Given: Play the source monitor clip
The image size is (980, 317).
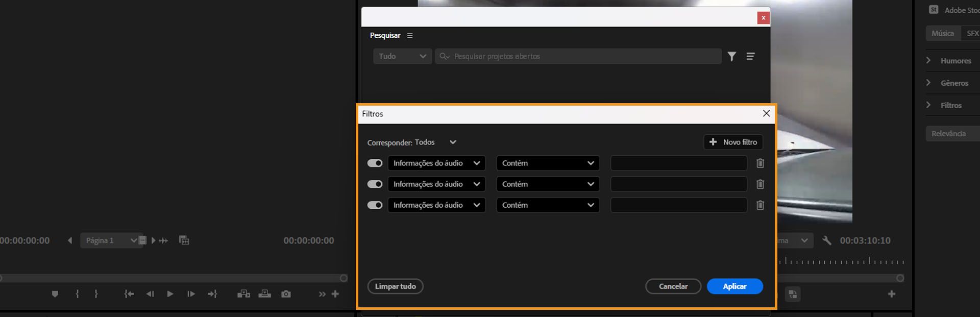Looking at the screenshot, I should tap(170, 294).
